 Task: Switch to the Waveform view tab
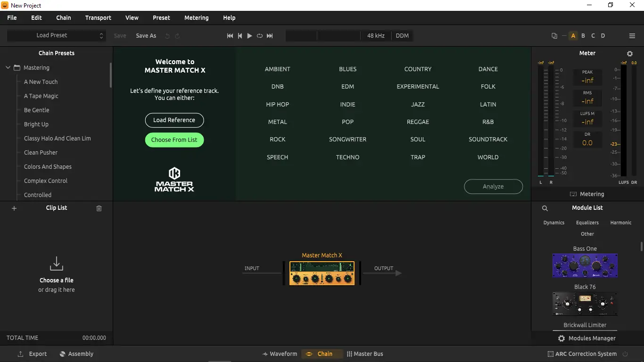pos(280,354)
